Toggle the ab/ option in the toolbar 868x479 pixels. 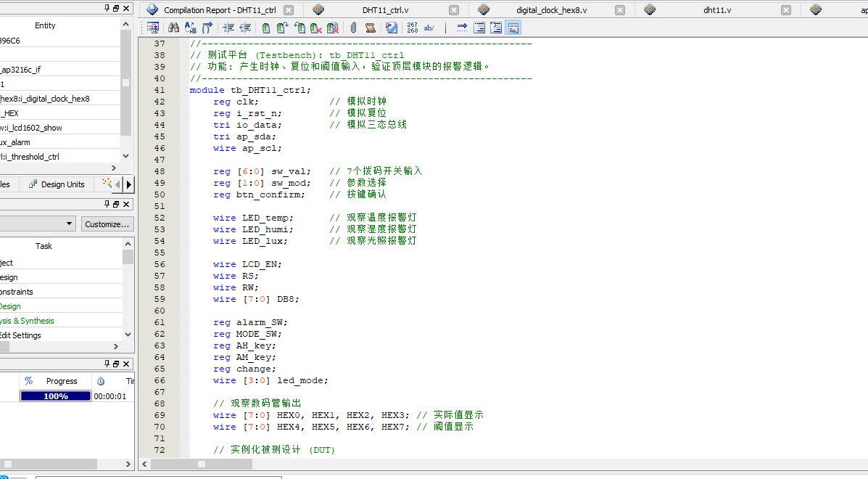tap(429, 28)
